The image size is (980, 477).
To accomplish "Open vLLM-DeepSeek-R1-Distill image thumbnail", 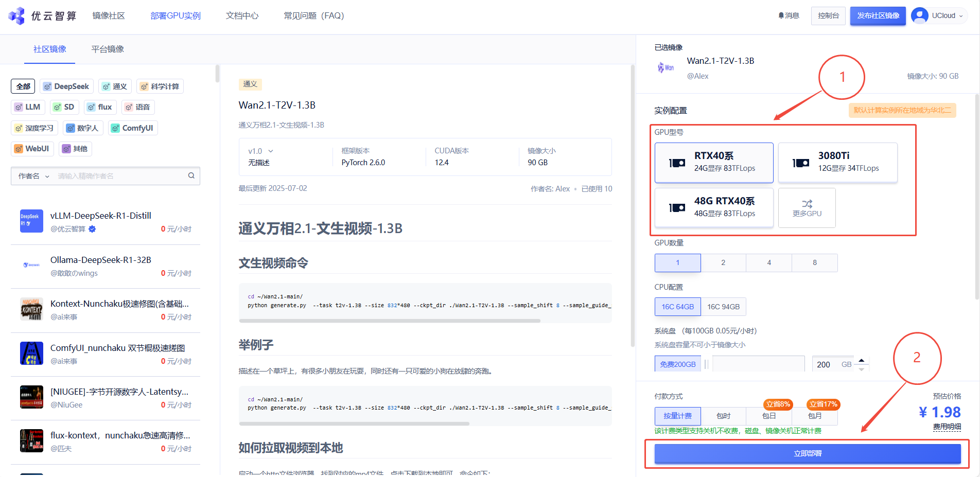I will (31, 221).
